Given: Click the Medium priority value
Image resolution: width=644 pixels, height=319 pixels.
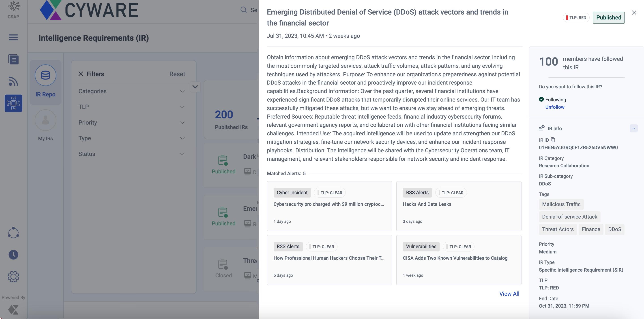Looking at the screenshot, I should click(x=548, y=252).
